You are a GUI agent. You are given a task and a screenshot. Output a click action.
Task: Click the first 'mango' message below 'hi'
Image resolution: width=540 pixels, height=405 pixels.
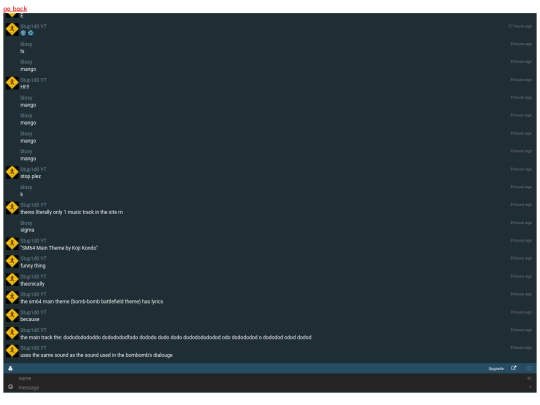28,69
